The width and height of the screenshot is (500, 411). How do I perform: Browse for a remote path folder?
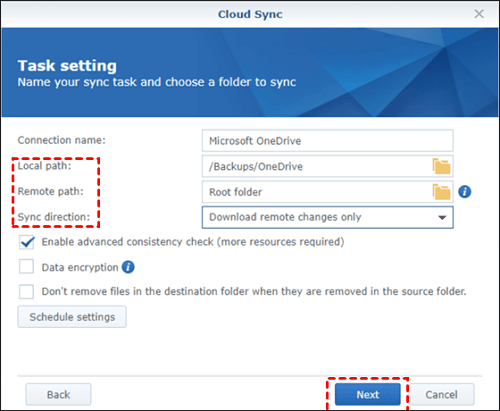[441, 192]
